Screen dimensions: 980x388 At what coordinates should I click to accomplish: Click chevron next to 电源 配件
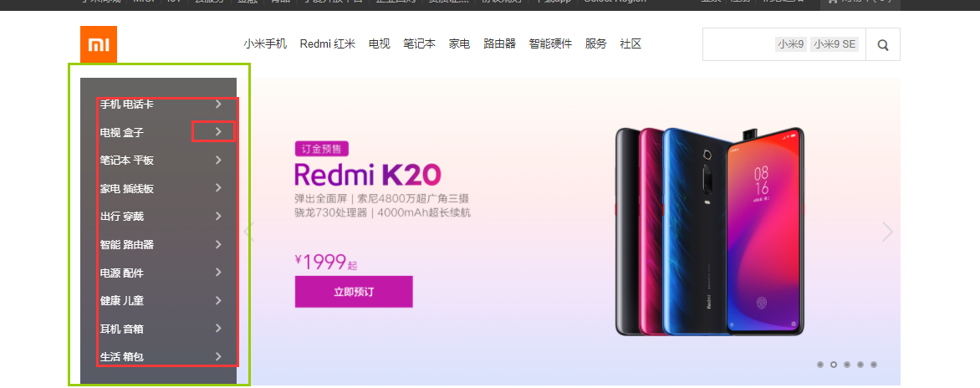pyautogui.click(x=218, y=273)
